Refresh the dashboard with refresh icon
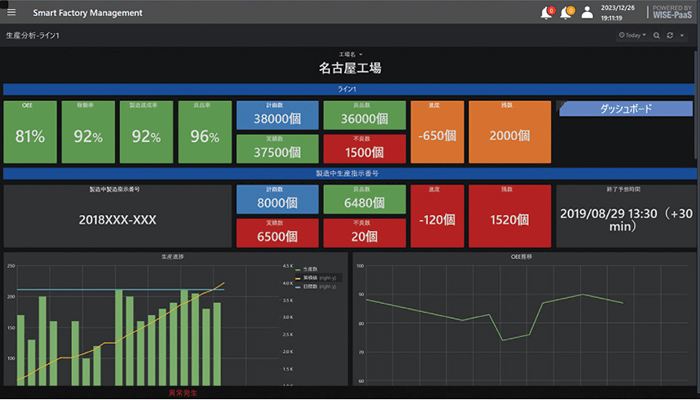Screen dimensions: 700x400 (670, 36)
